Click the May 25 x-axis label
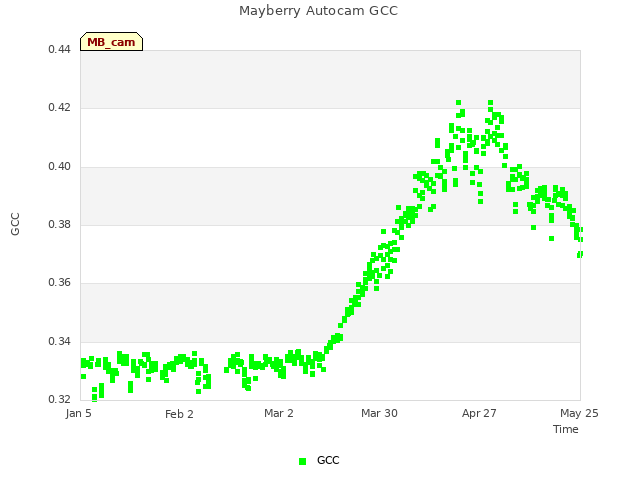The height and width of the screenshot is (480, 640). [579, 413]
